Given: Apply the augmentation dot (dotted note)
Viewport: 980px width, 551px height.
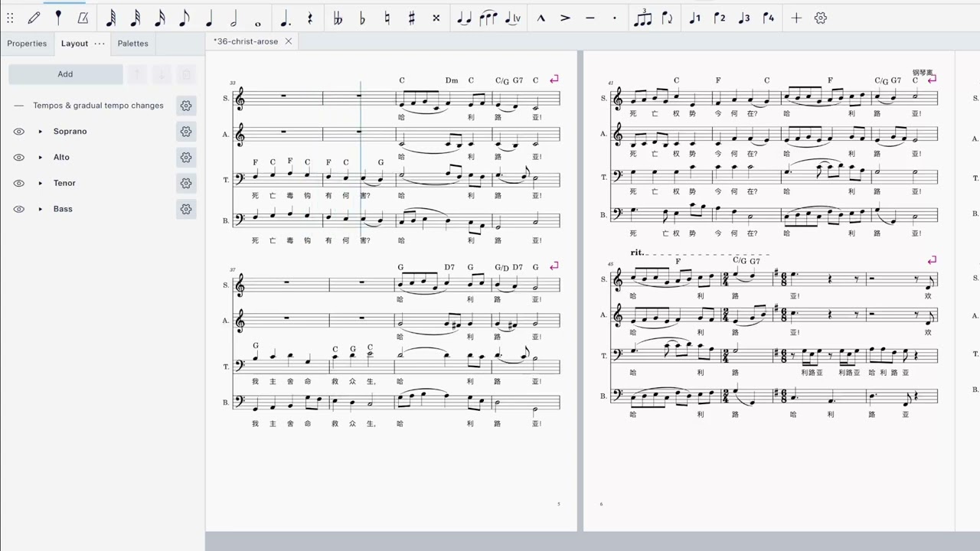Looking at the screenshot, I should point(285,18).
